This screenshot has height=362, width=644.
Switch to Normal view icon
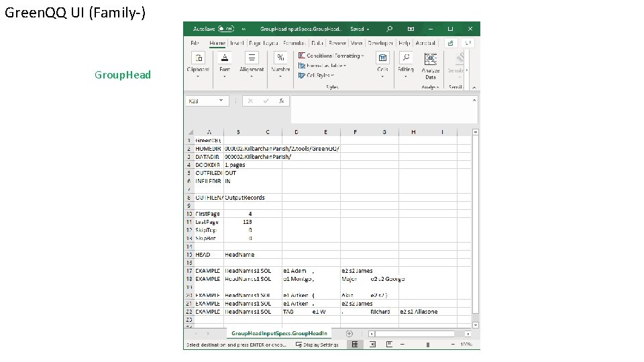pyautogui.click(x=355, y=345)
